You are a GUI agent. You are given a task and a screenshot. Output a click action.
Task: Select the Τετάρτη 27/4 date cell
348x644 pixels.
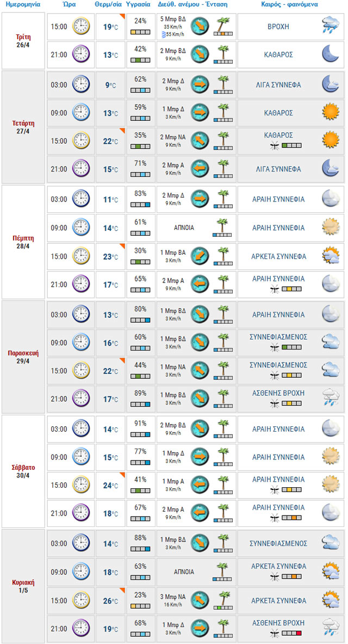[23, 127]
